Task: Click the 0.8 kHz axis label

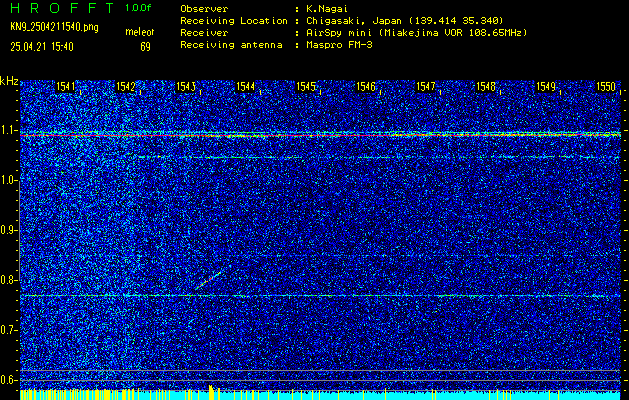Action: 8,280
